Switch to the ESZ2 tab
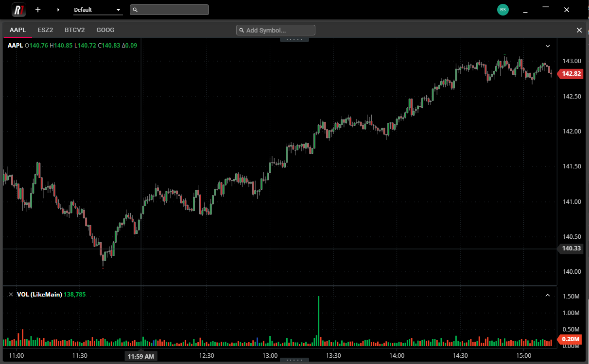589x364 pixels. (45, 30)
